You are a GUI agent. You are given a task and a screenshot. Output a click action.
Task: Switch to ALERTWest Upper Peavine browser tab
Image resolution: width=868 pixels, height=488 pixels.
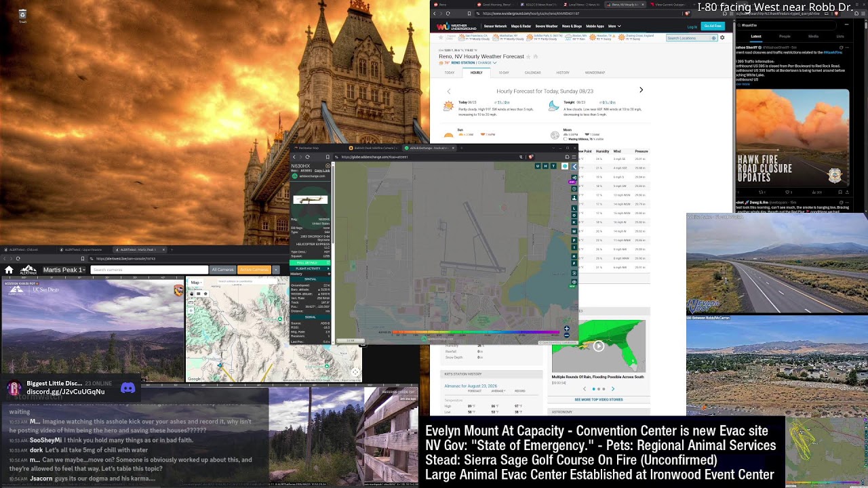pyautogui.click(x=86, y=249)
